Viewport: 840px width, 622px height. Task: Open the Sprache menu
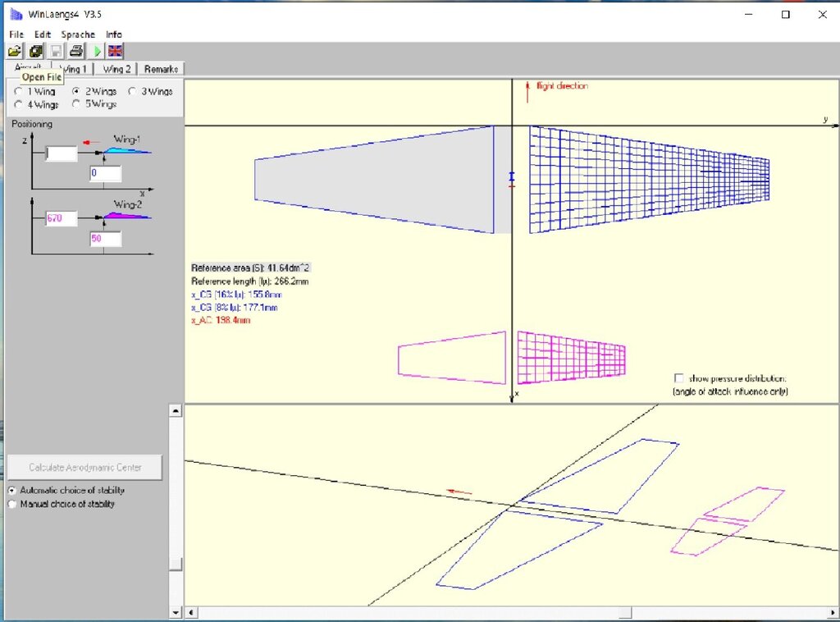[x=78, y=34]
